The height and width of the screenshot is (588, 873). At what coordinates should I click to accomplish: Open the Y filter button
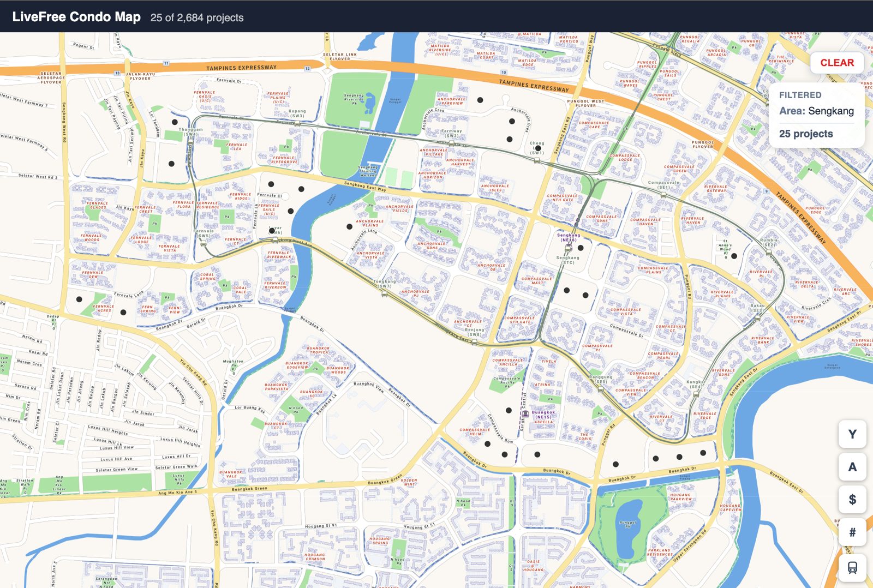pos(852,434)
